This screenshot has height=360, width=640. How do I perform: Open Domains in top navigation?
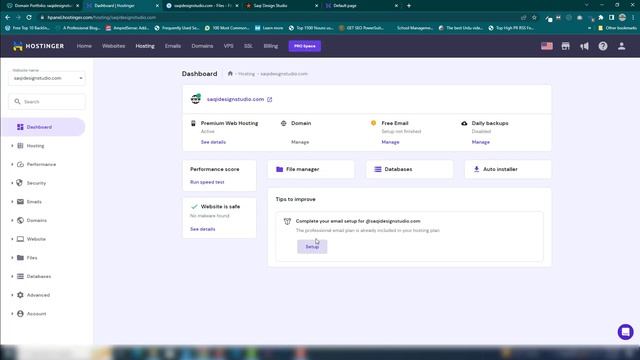click(x=202, y=46)
